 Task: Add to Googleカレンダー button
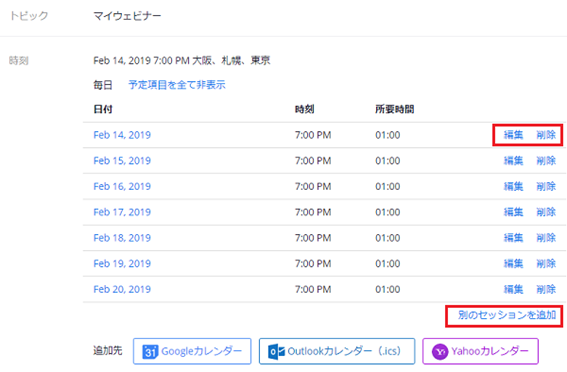coord(192,351)
